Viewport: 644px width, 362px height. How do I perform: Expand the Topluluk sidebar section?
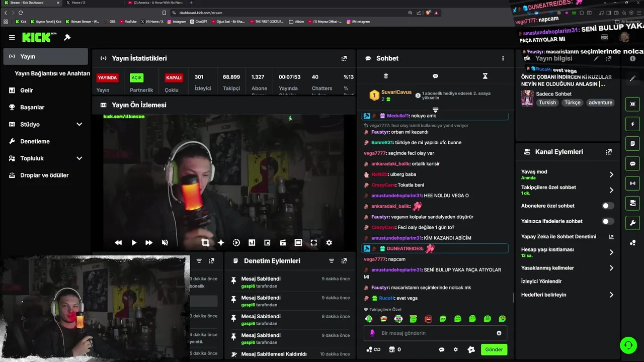(x=79, y=158)
